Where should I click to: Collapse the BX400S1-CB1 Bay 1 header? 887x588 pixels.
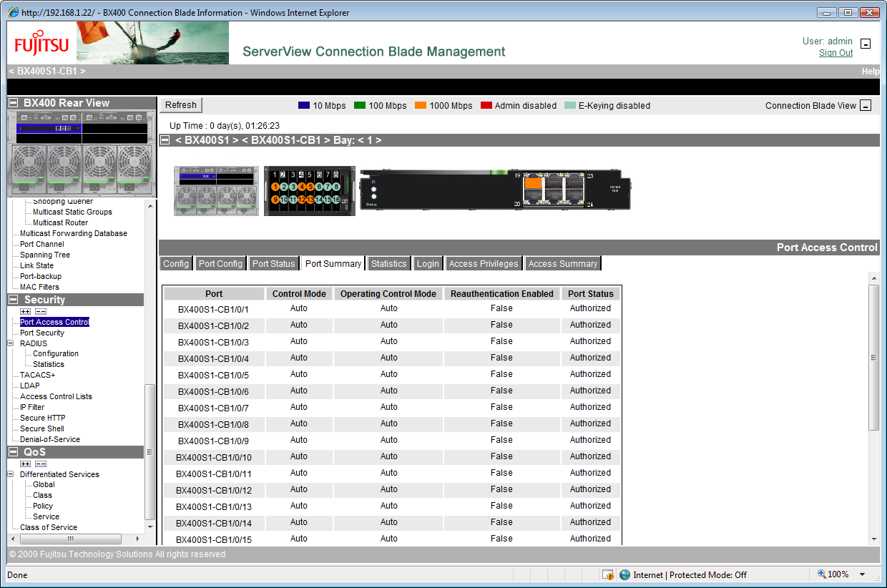tap(165, 140)
